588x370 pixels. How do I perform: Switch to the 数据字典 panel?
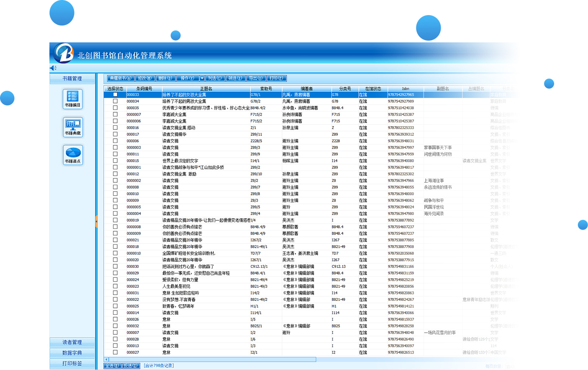pyautogui.click(x=72, y=353)
